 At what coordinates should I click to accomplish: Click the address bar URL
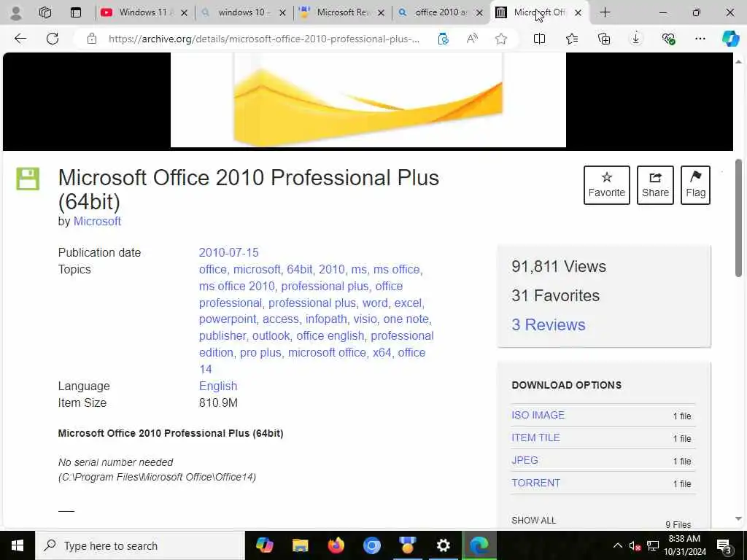pos(264,39)
